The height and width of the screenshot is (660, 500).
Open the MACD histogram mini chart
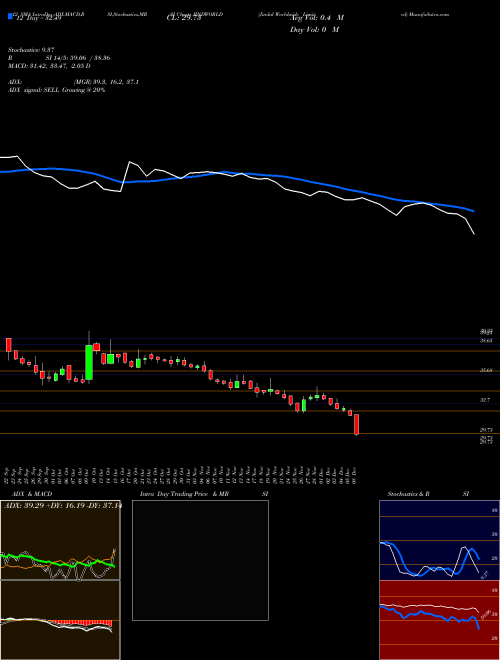click(60, 620)
